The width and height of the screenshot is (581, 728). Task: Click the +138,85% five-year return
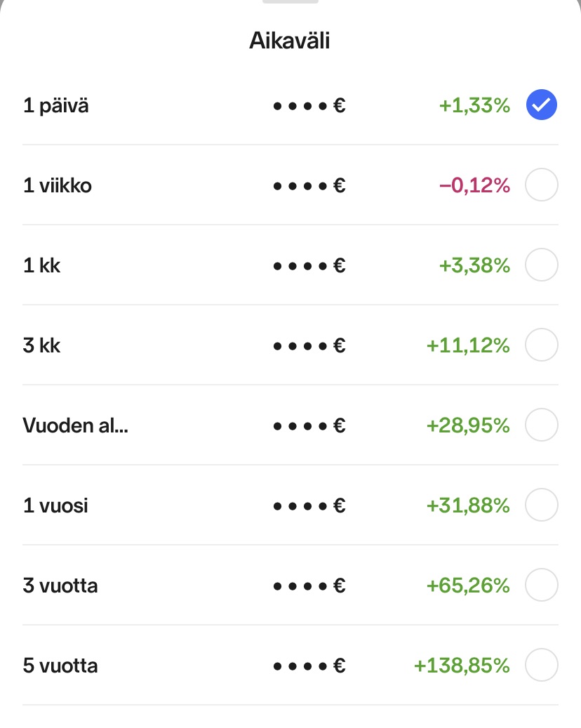coord(462,666)
